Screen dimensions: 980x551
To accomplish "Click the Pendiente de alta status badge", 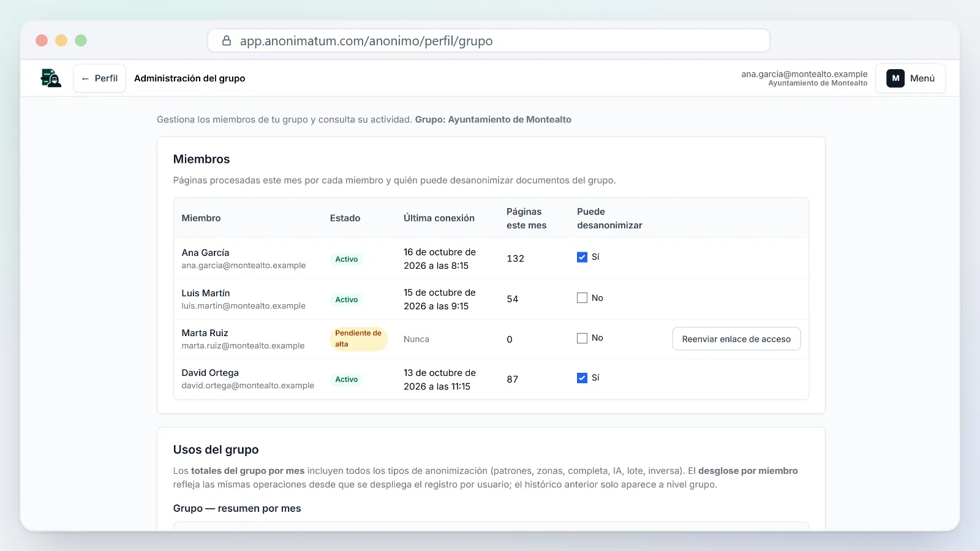I will (x=358, y=339).
